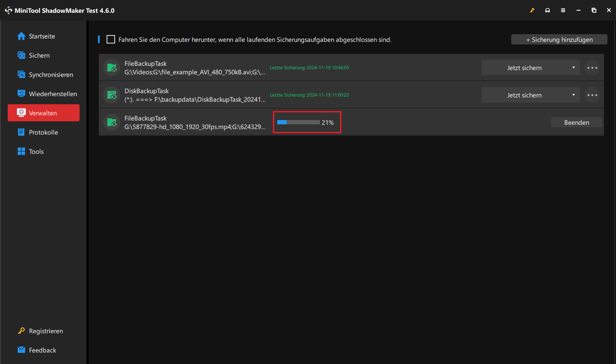Screen dimensions: 616x364
Task: Click the MiniTool ShadowMaker Test 4.6.0 title
Action: click(65, 10)
